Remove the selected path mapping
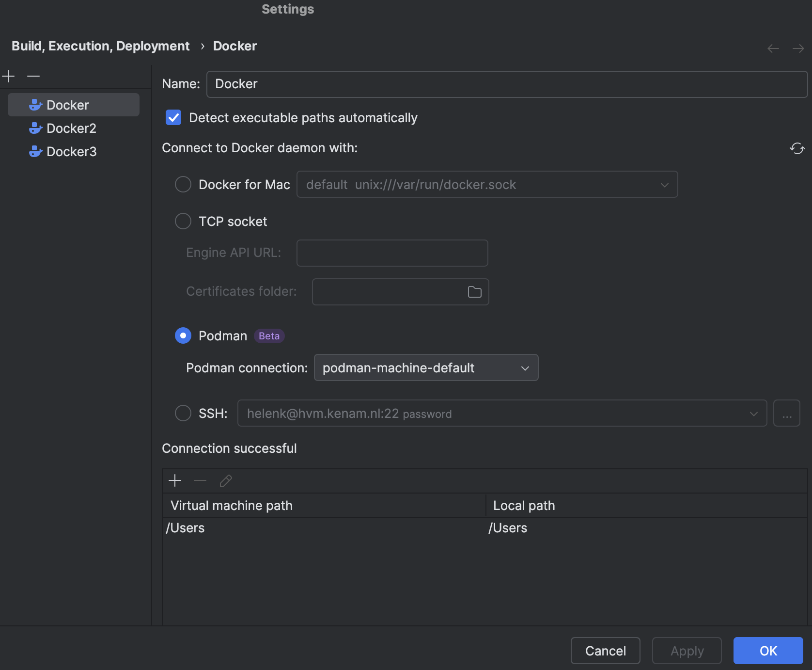The height and width of the screenshot is (670, 812). point(200,480)
